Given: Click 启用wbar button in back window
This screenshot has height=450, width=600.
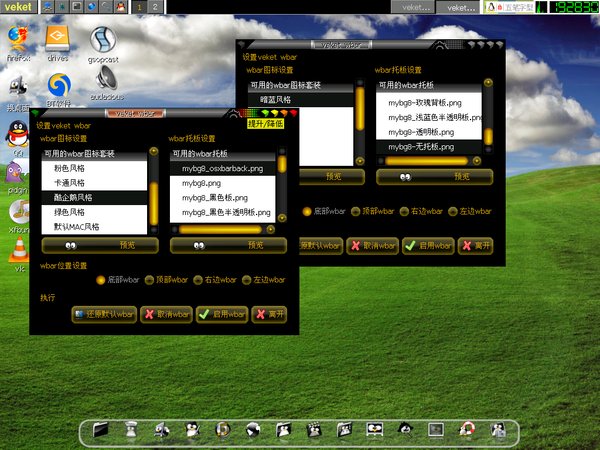Looking at the screenshot, I should click(x=428, y=246).
